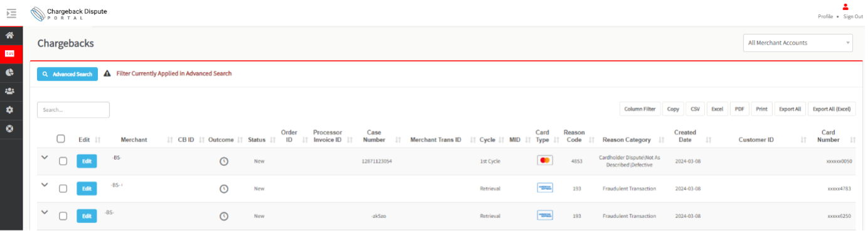Export the table as CSV

tap(695, 109)
